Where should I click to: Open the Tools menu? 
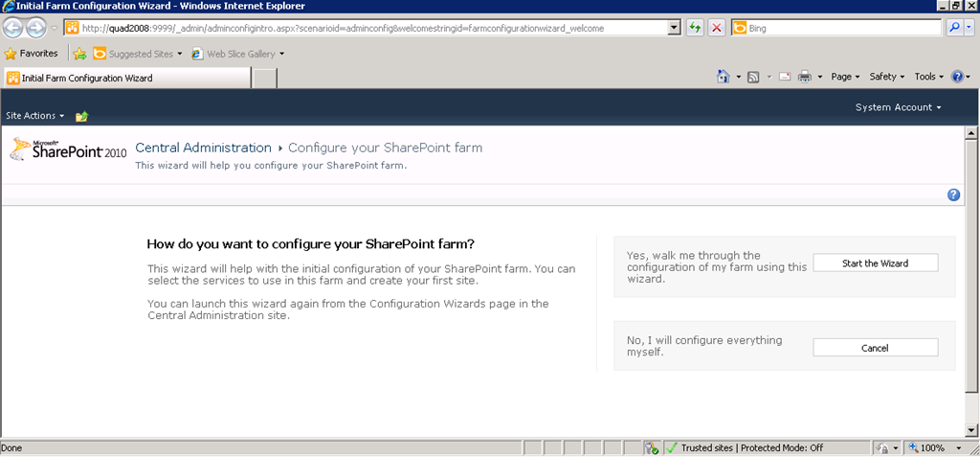928,77
